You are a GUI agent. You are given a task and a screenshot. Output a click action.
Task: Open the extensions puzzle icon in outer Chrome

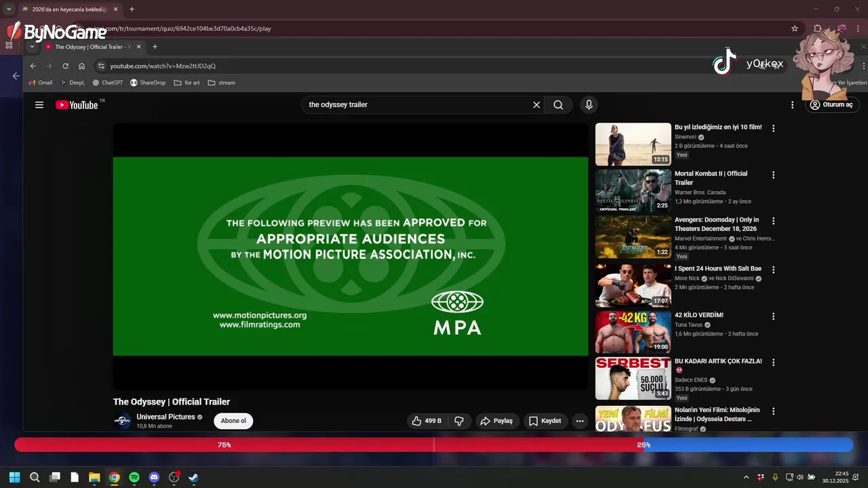818,28
